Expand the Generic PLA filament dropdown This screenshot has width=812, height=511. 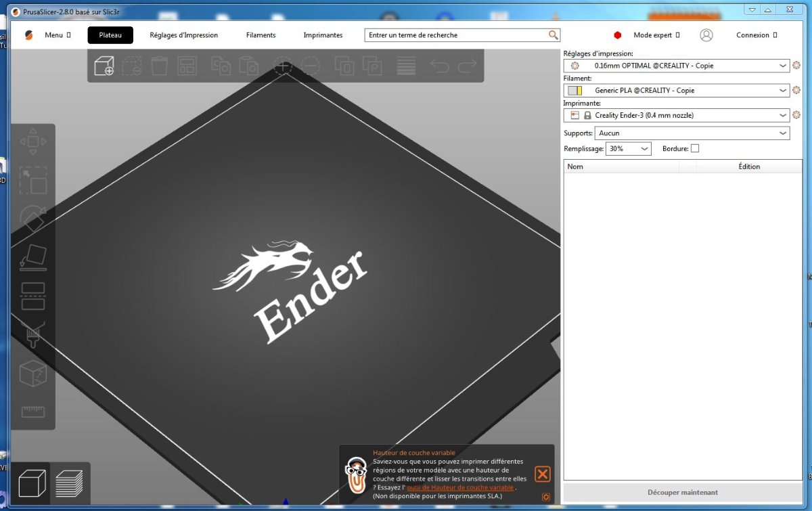(x=783, y=90)
